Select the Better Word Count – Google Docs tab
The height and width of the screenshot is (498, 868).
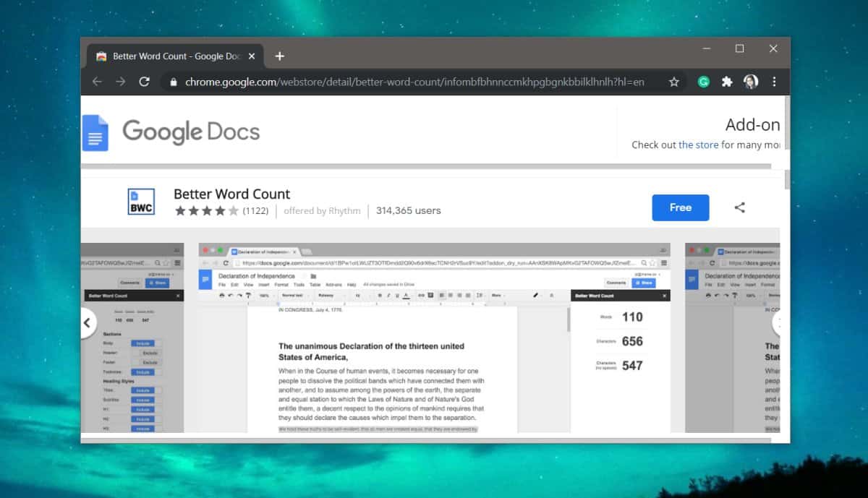[174, 56]
